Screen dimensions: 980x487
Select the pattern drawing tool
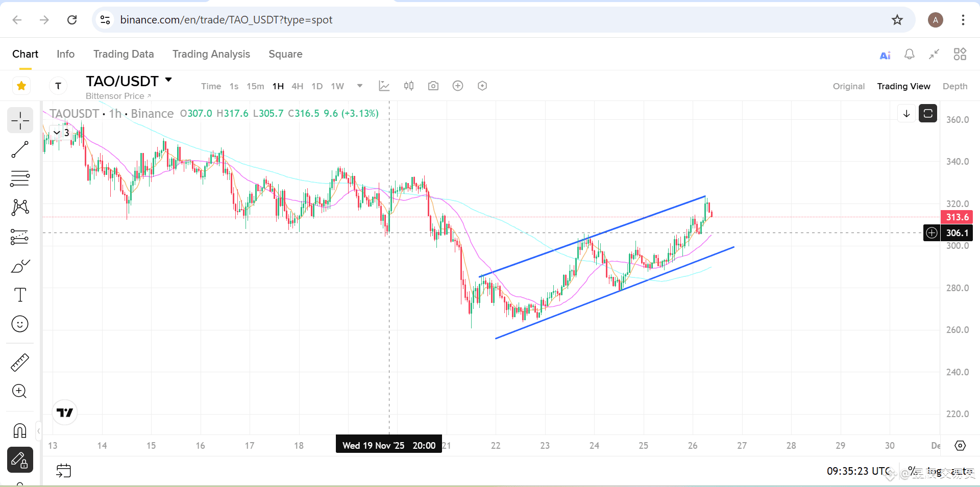pyautogui.click(x=20, y=207)
